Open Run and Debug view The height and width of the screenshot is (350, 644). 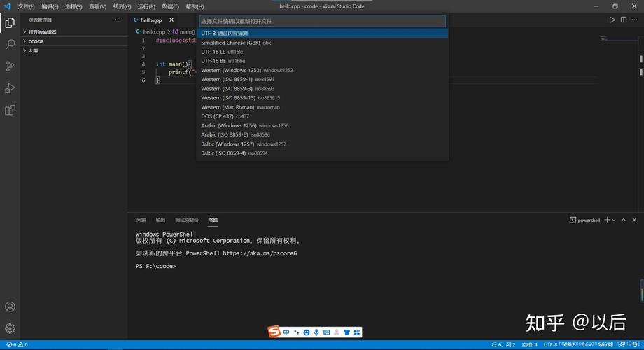pos(10,88)
